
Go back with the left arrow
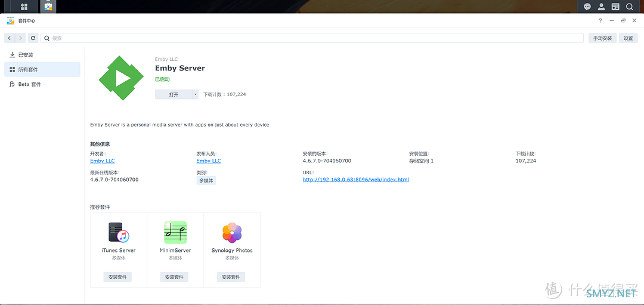pyautogui.click(x=10, y=38)
